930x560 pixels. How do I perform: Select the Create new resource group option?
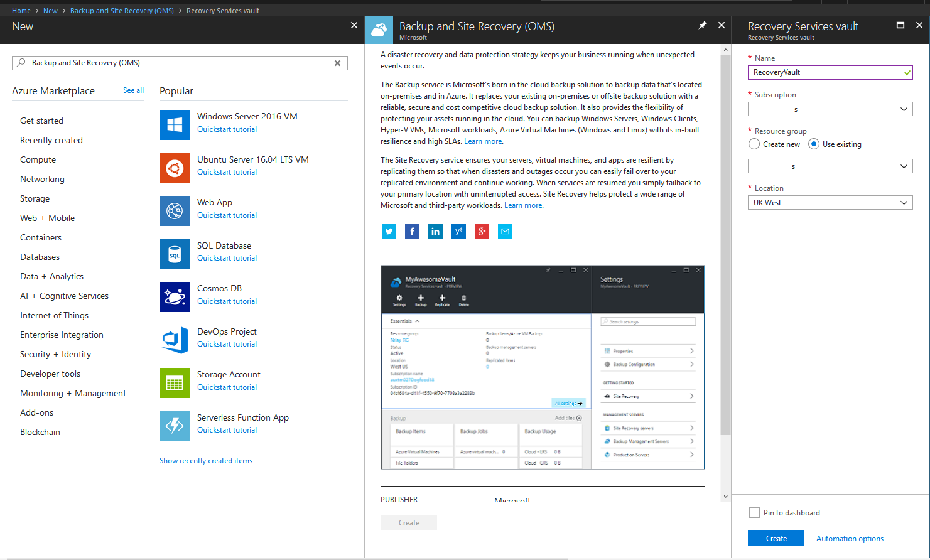click(x=754, y=144)
